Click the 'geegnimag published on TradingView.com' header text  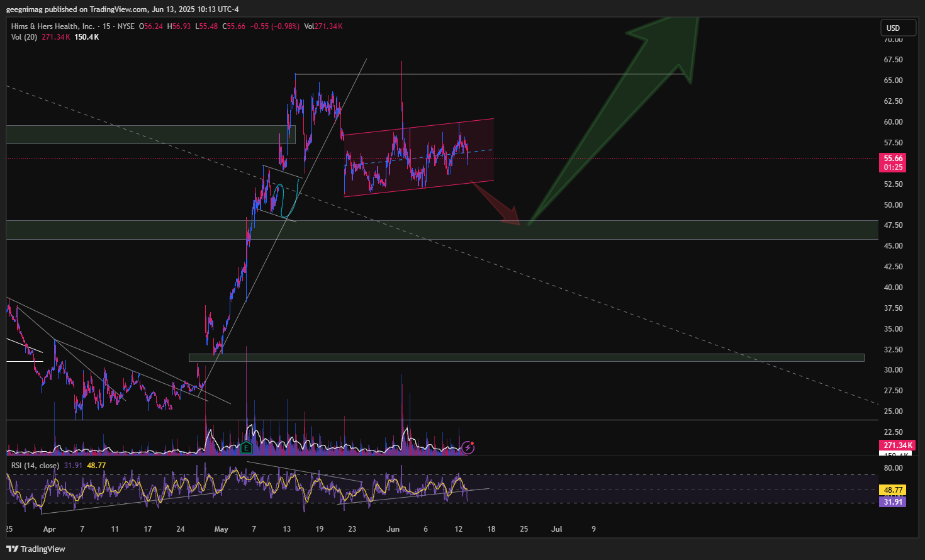click(x=77, y=9)
